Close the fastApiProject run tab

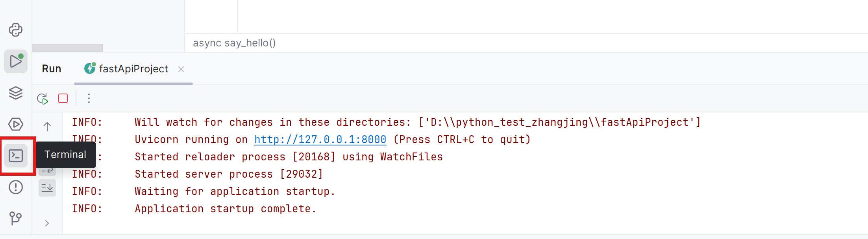[181, 69]
